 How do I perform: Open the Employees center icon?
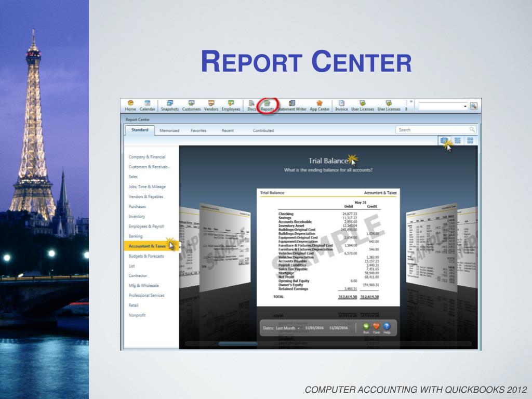231,105
